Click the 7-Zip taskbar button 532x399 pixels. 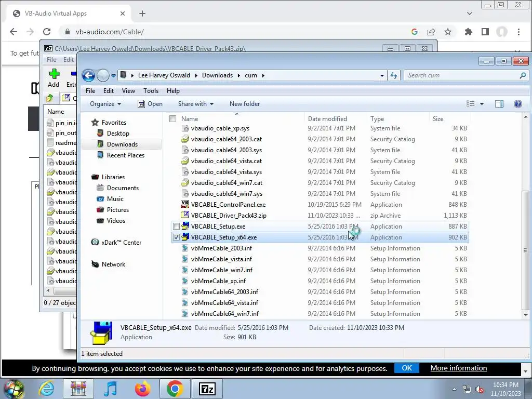click(x=207, y=389)
